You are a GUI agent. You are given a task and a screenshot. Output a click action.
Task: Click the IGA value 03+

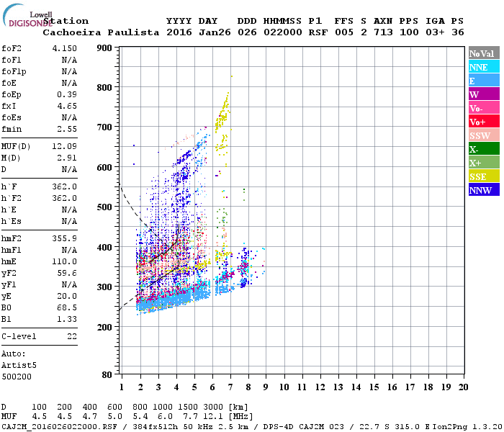[x=435, y=32]
